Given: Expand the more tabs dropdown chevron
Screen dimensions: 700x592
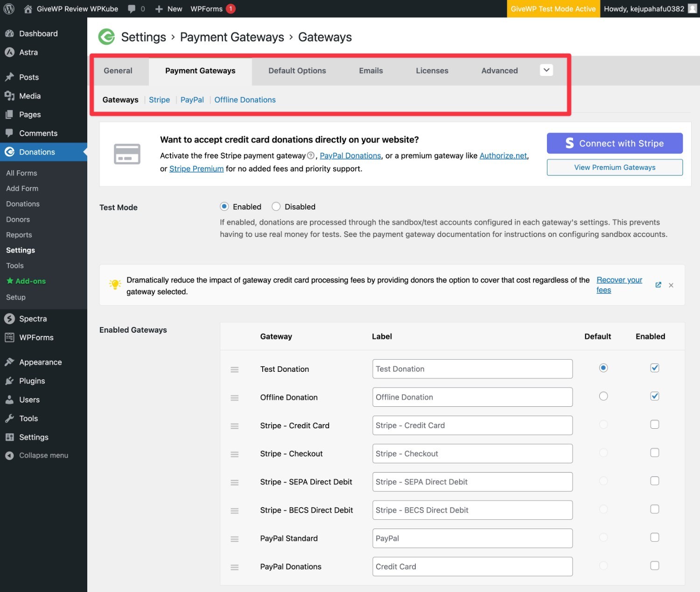Looking at the screenshot, I should (546, 70).
